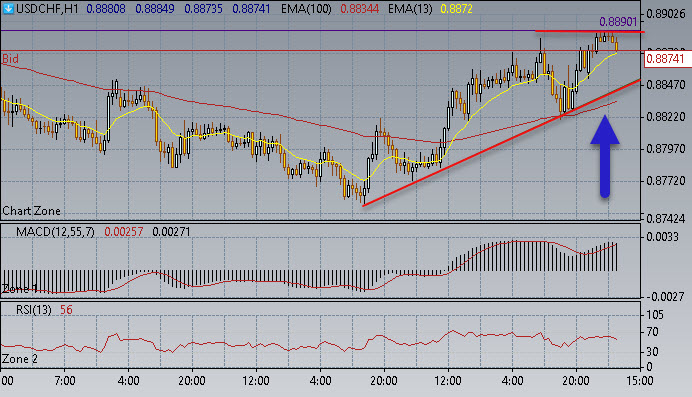Click the 0.88470 price axis label
The height and width of the screenshot is (397, 692).
coord(666,84)
